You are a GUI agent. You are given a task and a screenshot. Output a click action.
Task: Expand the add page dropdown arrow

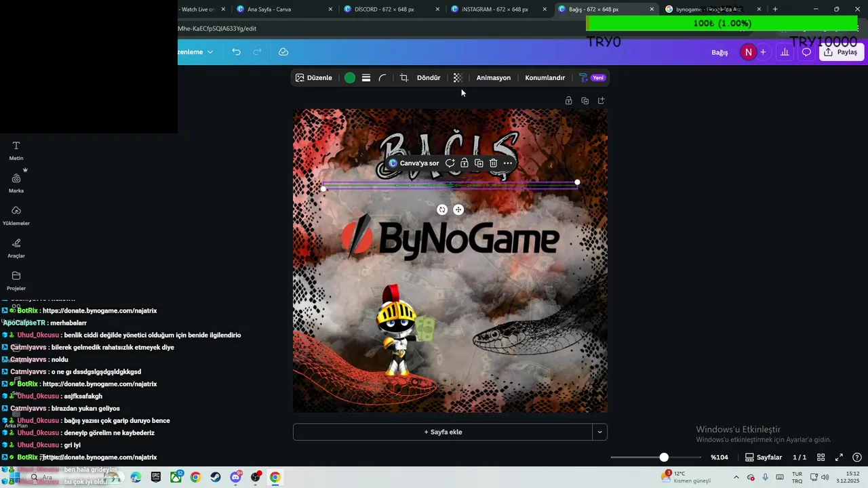pyautogui.click(x=599, y=432)
